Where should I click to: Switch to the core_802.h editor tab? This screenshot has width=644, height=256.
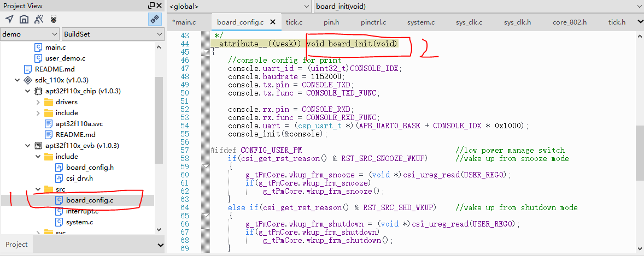click(x=570, y=22)
